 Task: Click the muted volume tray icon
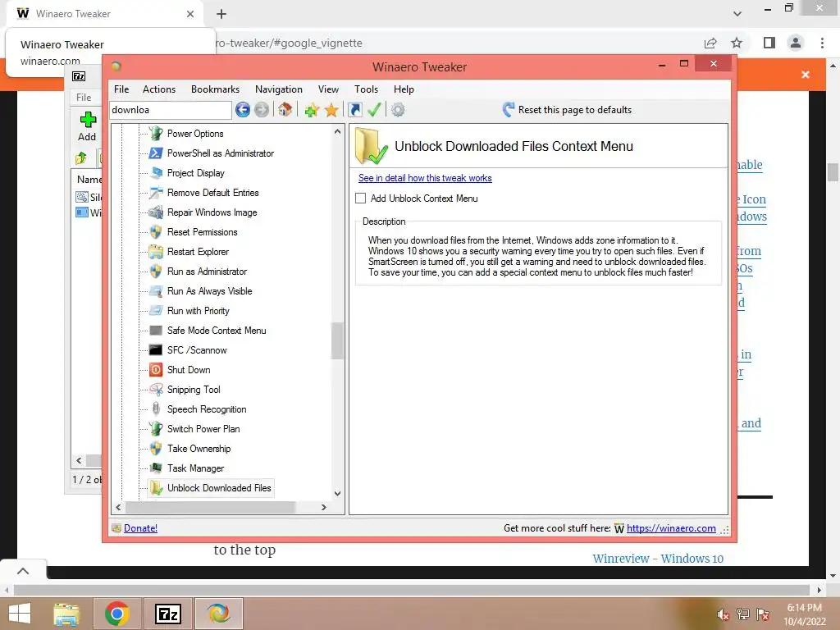click(x=723, y=614)
